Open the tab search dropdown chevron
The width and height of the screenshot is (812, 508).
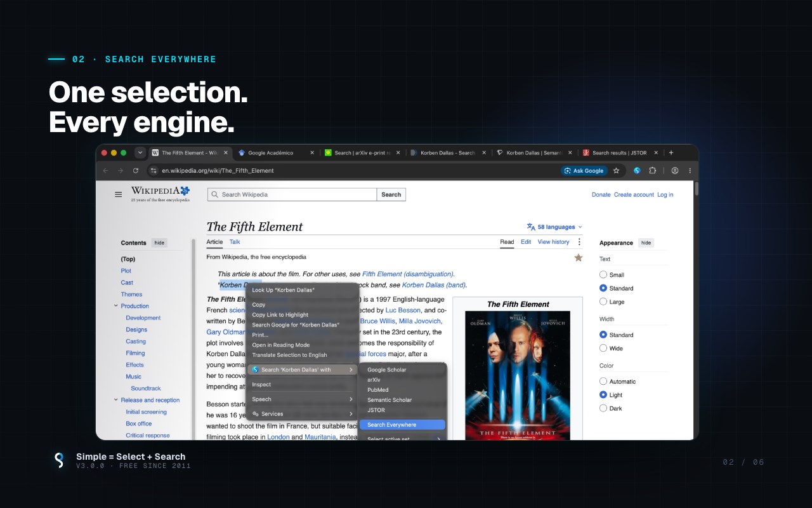[140, 152]
